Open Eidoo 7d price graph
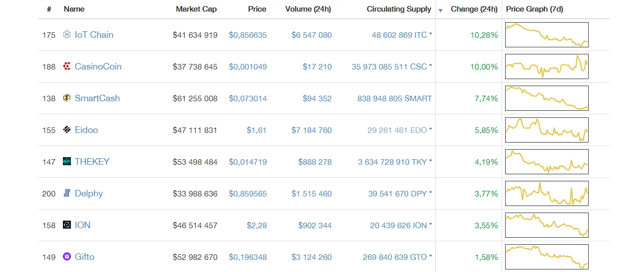The height and width of the screenshot is (272, 644). point(547,130)
